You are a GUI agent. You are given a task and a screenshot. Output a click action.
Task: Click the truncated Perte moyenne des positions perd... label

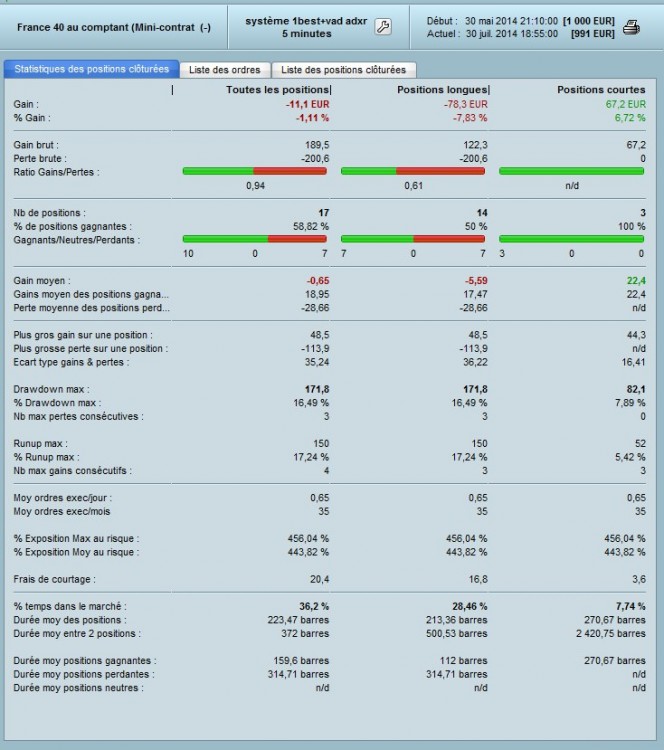(x=91, y=308)
